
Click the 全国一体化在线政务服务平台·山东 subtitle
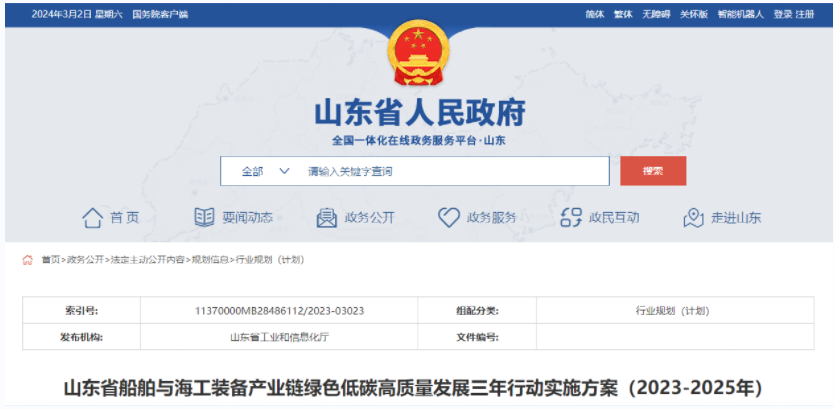pyautogui.click(x=419, y=141)
